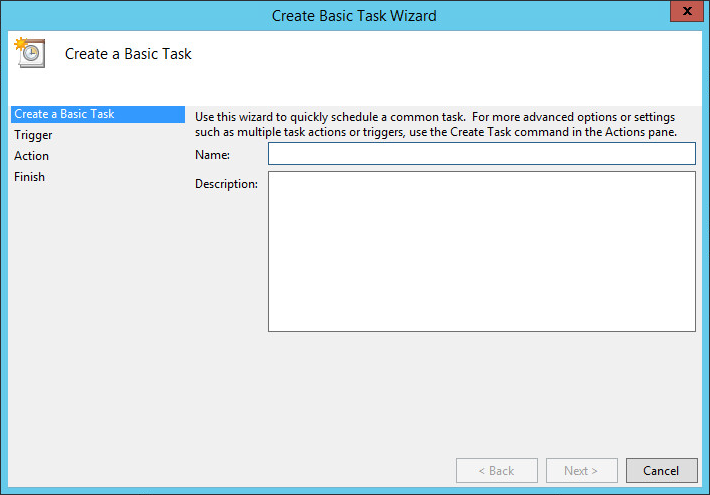Go to the Trigger step in sidebar
This screenshot has height=495, width=710.
pyautogui.click(x=33, y=135)
